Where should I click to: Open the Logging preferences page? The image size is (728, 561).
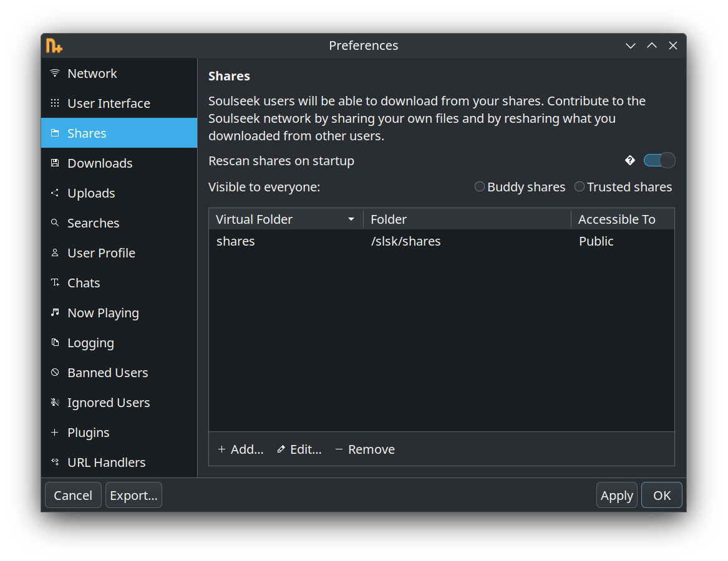pos(119,342)
